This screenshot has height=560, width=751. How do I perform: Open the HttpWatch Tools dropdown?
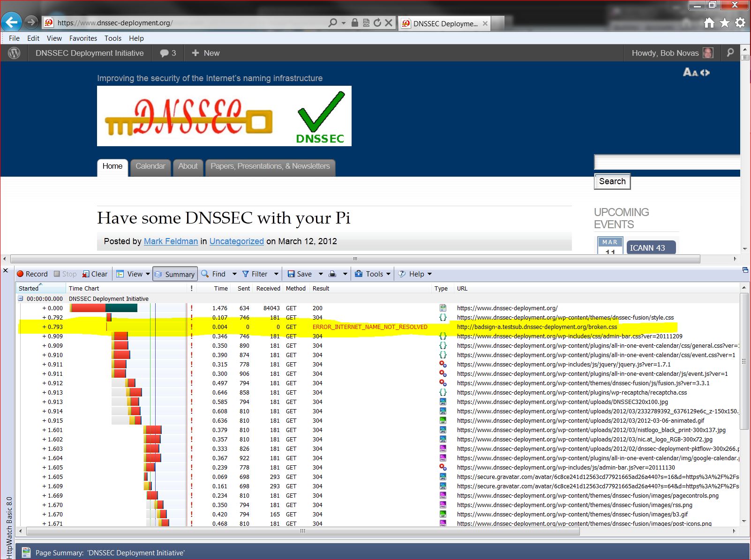tap(373, 274)
